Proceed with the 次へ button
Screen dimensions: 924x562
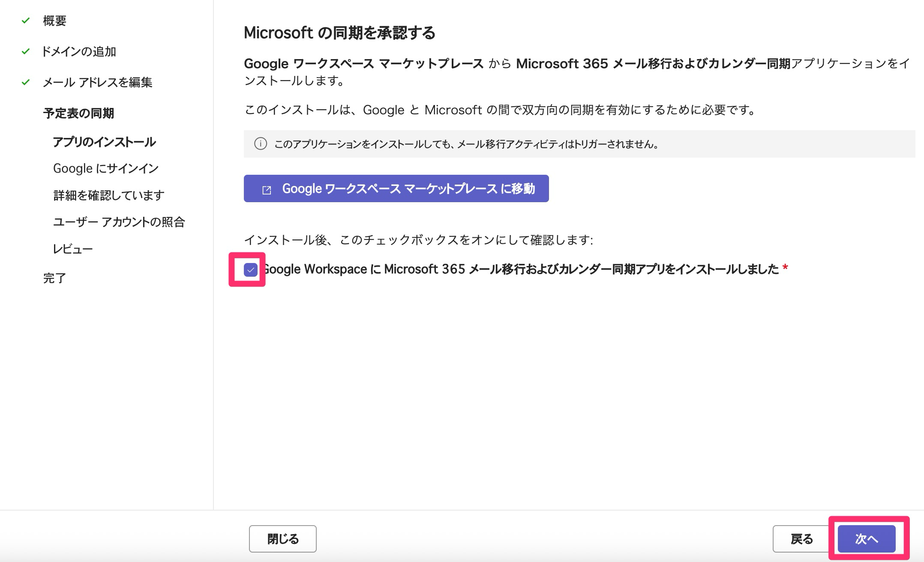[866, 539]
